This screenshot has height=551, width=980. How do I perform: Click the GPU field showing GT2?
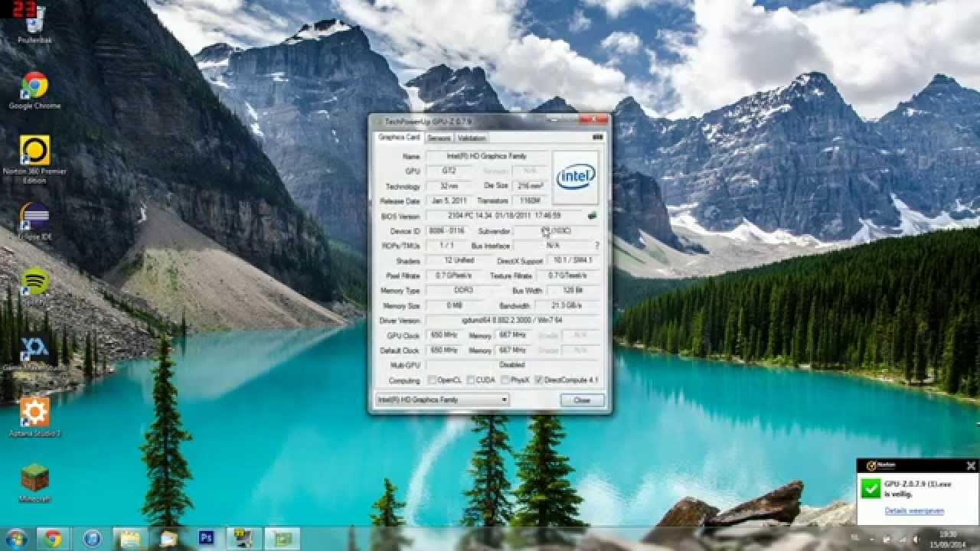449,171
